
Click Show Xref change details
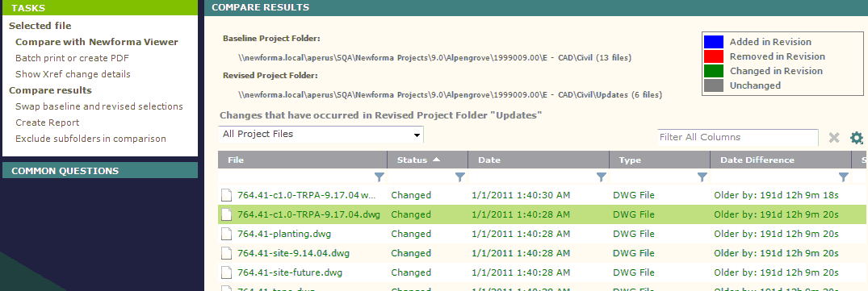[x=73, y=74]
